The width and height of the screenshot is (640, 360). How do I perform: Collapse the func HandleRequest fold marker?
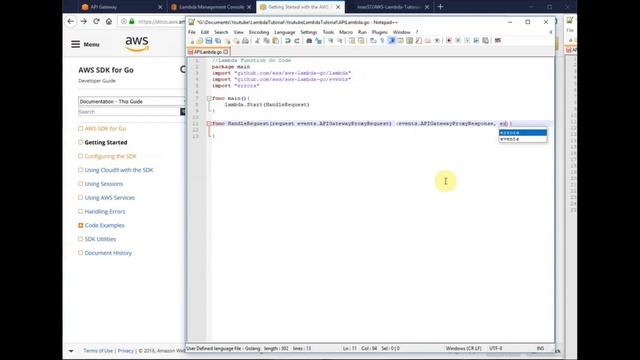click(209, 123)
